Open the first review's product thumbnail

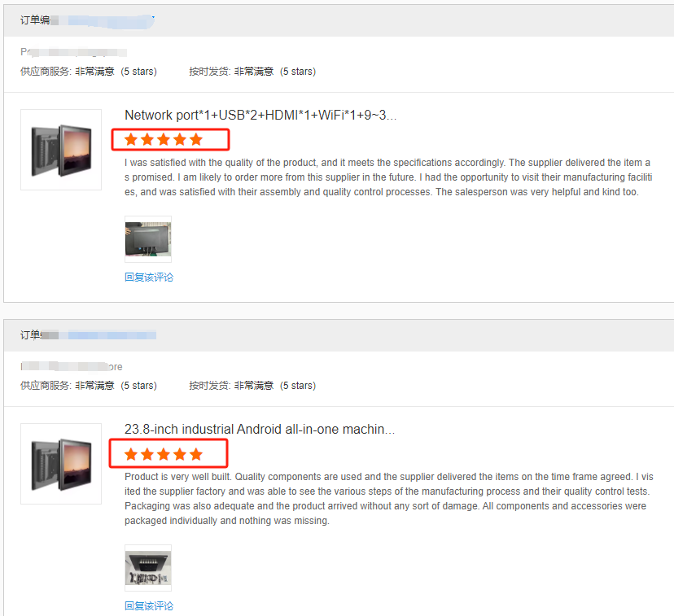pos(61,150)
